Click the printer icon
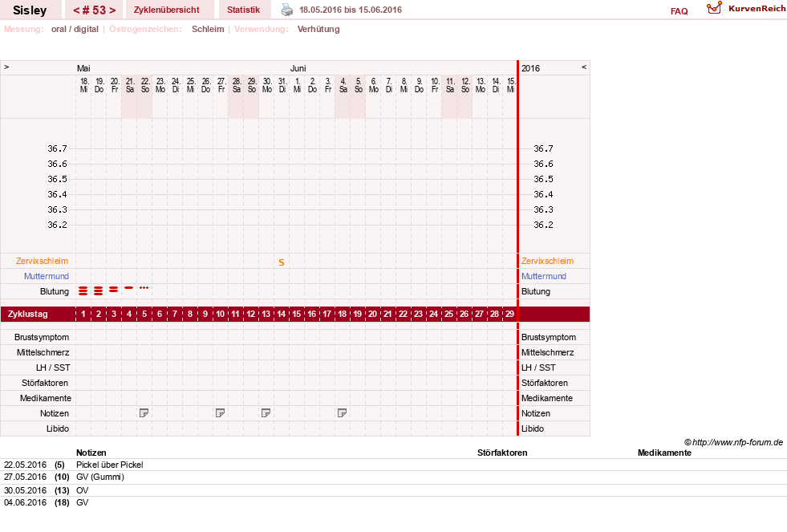This screenshot has width=787, height=532. (x=286, y=10)
